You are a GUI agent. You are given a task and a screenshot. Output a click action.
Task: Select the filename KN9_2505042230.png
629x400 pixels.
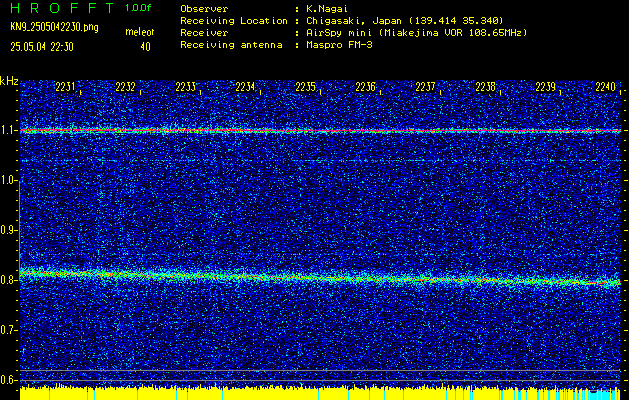pyautogui.click(x=54, y=28)
